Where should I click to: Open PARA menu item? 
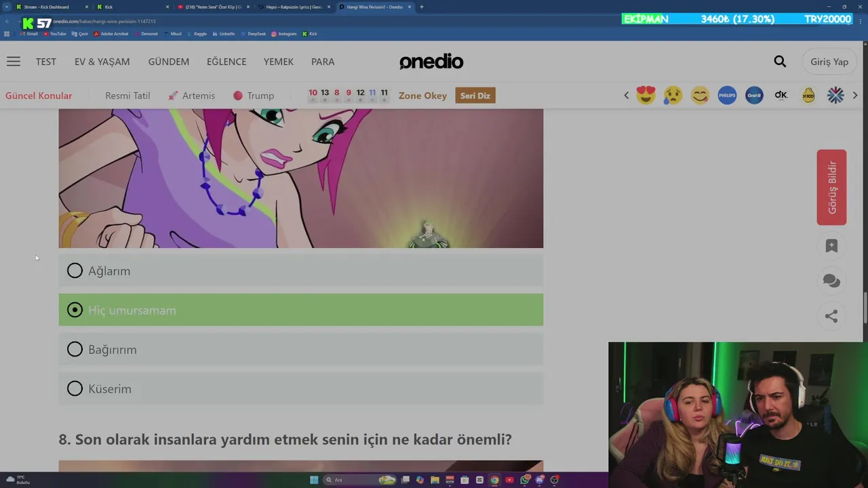323,62
